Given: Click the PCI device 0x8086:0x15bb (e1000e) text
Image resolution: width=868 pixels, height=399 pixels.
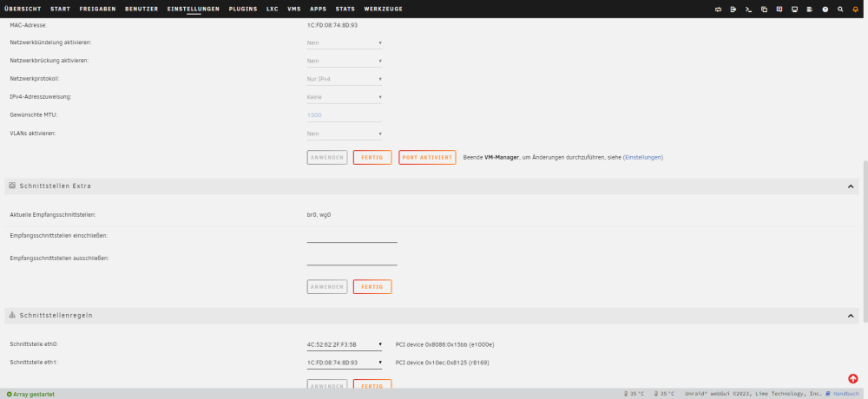Looking at the screenshot, I should tap(444, 344).
